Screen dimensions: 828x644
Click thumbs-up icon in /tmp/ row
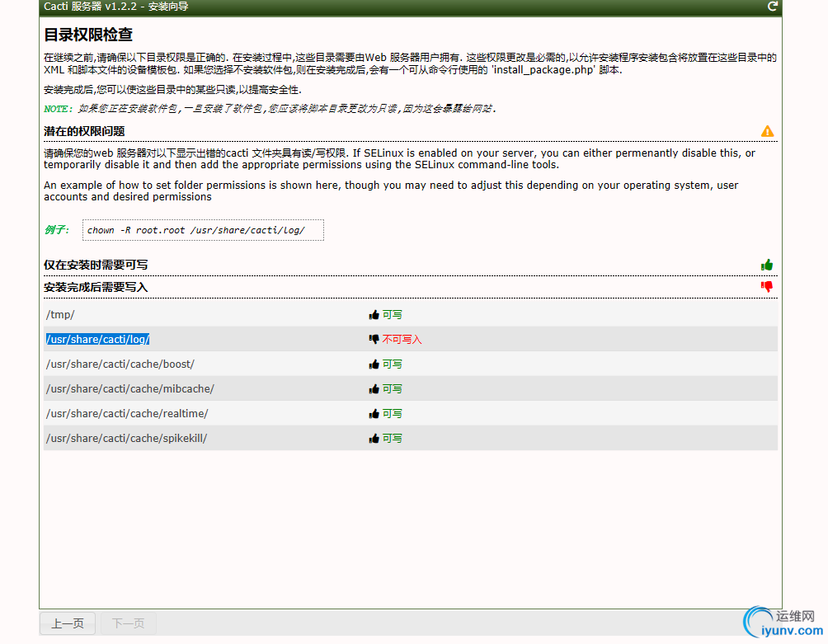pos(374,315)
